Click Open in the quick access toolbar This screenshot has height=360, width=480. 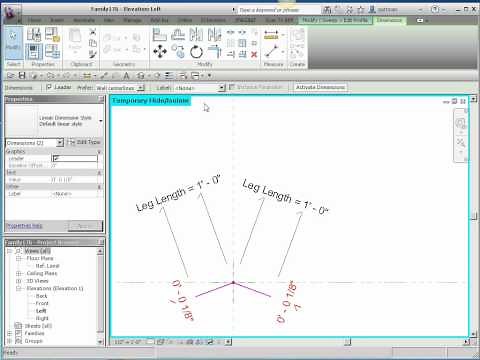[x=11, y=76]
